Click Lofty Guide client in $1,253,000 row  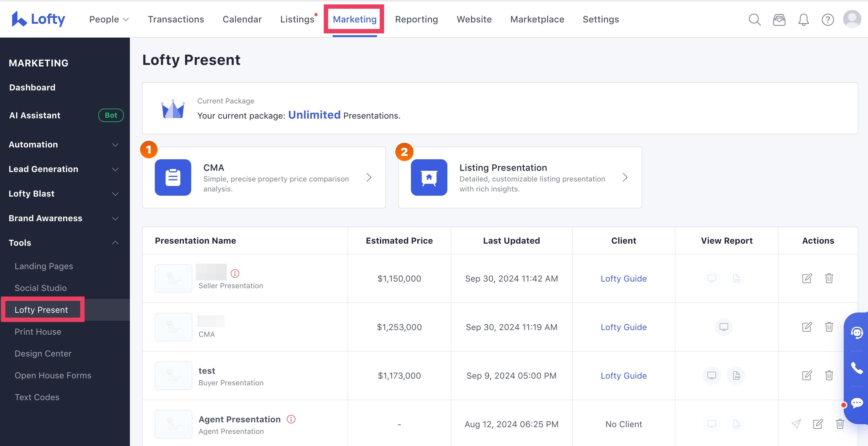623,327
